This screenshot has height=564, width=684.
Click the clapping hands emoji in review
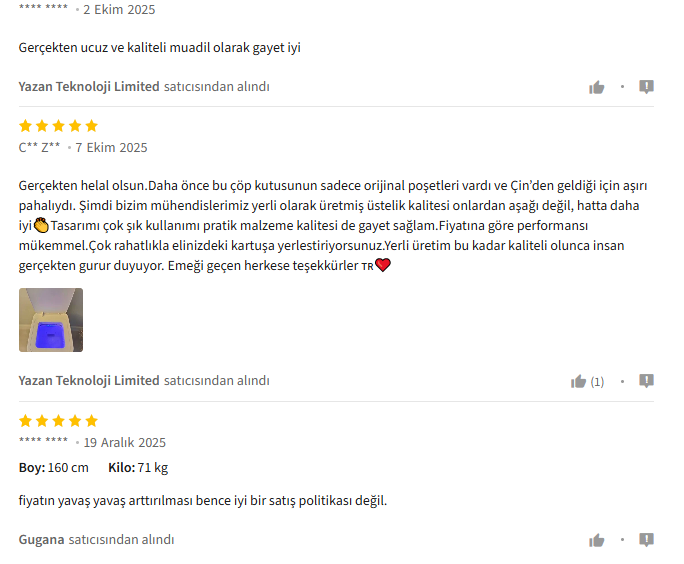click(x=41, y=225)
